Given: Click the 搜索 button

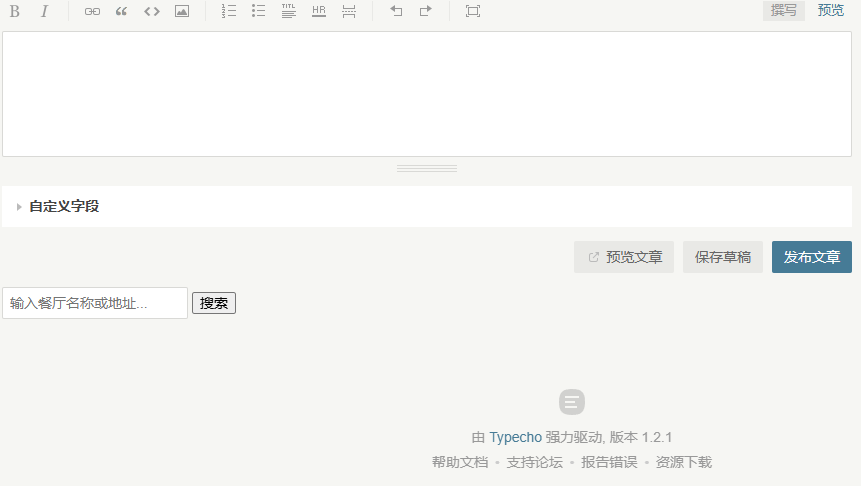Looking at the screenshot, I should (x=214, y=303).
